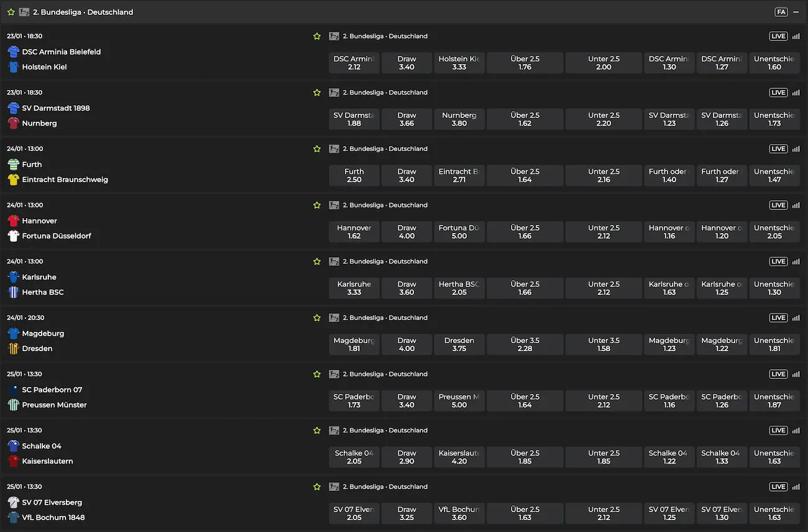Collapse the 2. Bundesliga section with minus
808x532 pixels.
(x=796, y=12)
